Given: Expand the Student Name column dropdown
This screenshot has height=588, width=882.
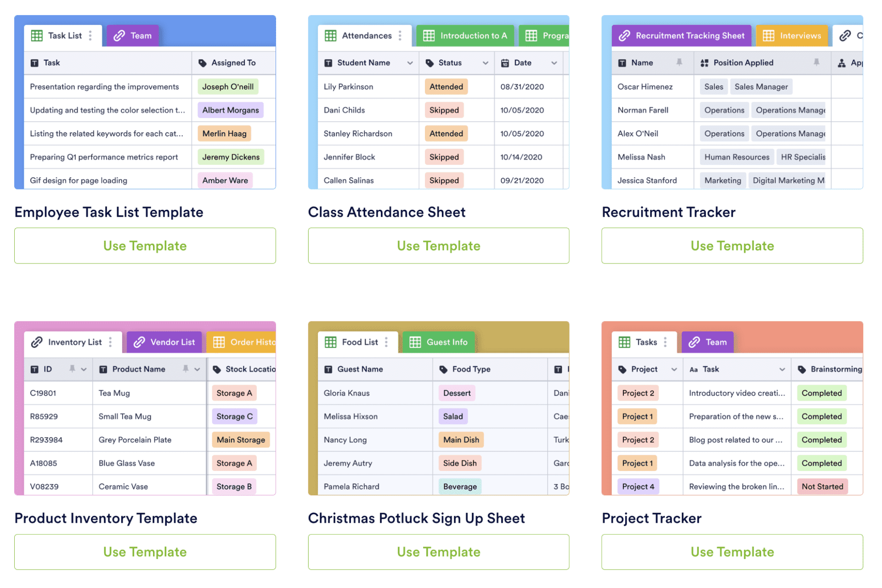Looking at the screenshot, I should point(410,63).
